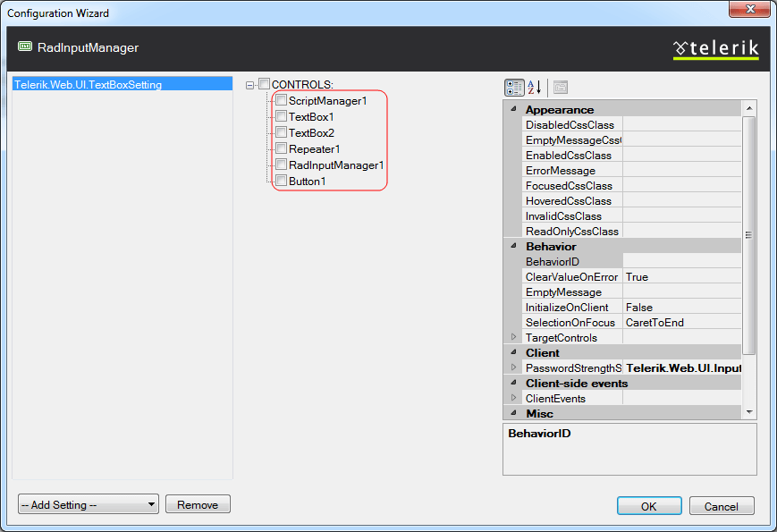Viewport: 777px width, 532px height.
Task: Collapse the Behavior category
Action: click(513, 246)
